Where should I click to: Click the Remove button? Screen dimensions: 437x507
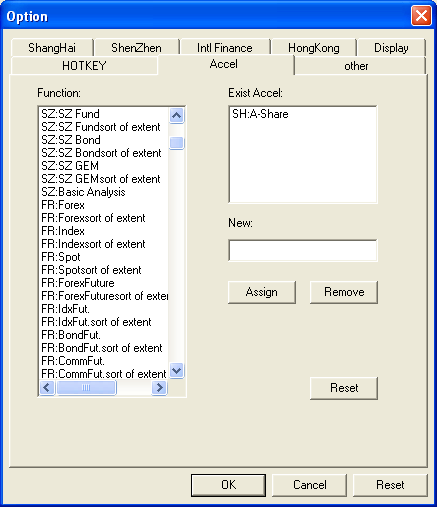coord(344,292)
